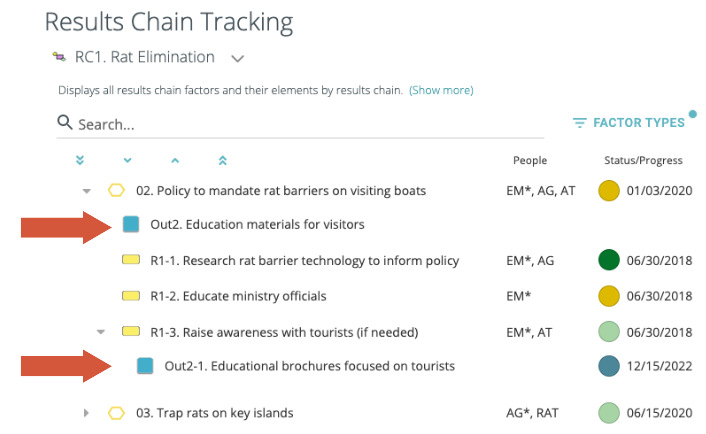Click the results chain icon beside RC1
This screenshot has height=434, width=706.
pyautogui.click(x=59, y=57)
